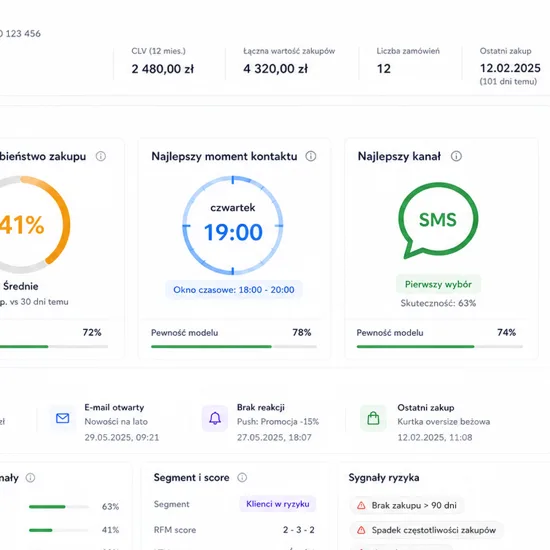Click the shopping bag icon for Ostatni zakup

pos(373,418)
